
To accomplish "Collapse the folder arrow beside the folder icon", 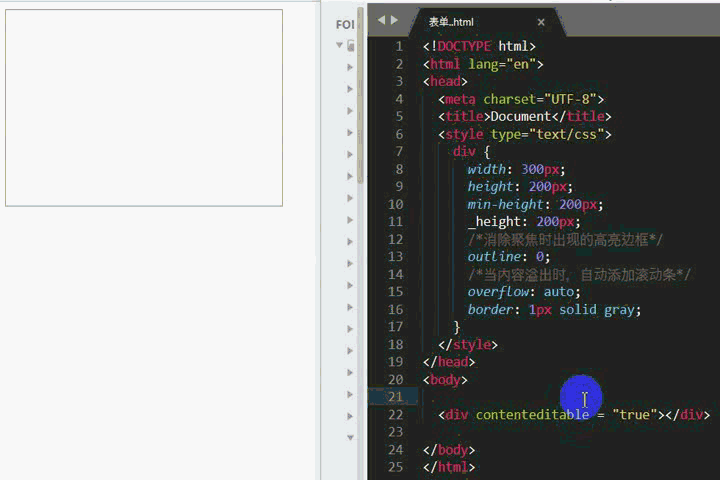I will [x=339, y=45].
